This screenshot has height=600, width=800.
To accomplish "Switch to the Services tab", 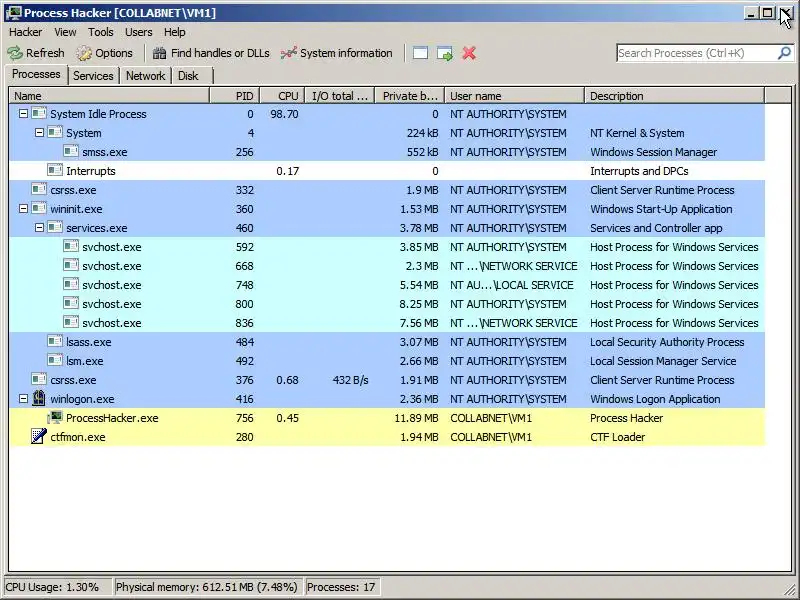I will pyautogui.click(x=93, y=76).
